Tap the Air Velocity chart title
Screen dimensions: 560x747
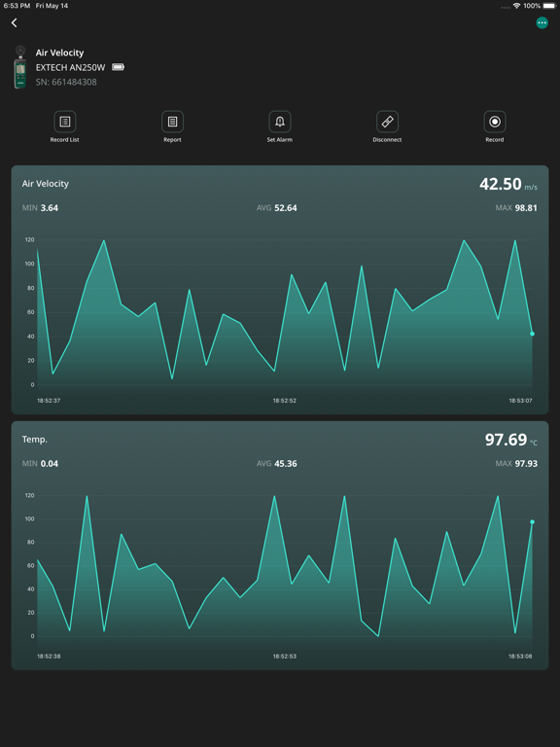[46, 184]
